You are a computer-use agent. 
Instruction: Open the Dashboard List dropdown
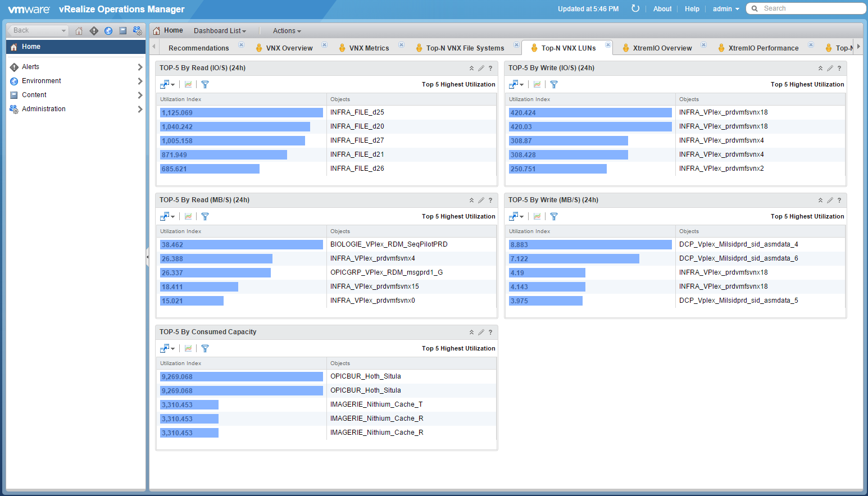(x=220, y=31)
